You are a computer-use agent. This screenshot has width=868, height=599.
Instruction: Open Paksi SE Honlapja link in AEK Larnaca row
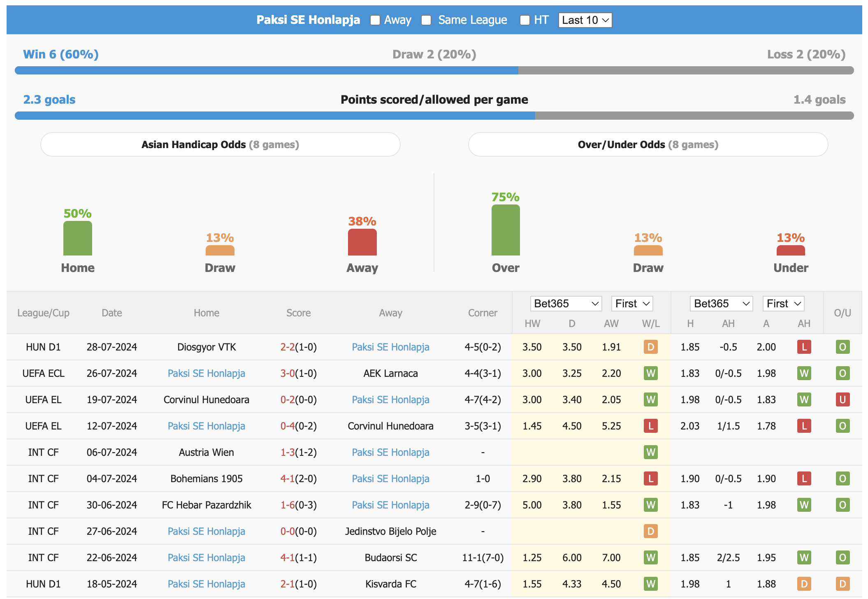(206, 373)
